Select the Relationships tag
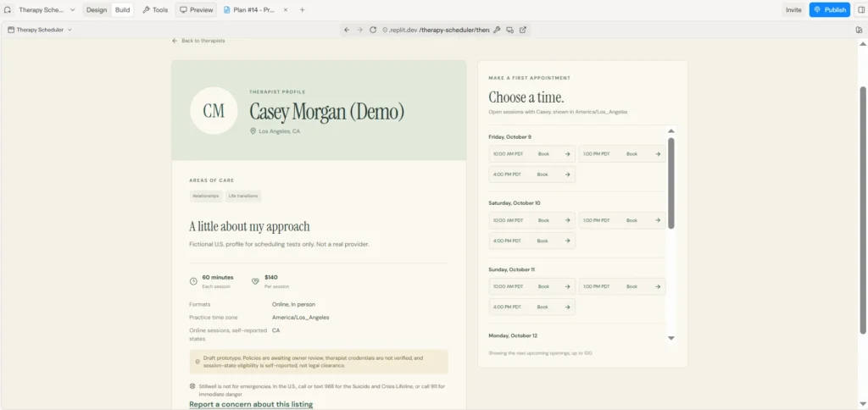 coord(206,196)
